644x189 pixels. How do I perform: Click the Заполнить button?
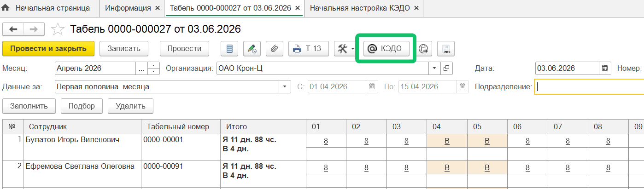tap(29, 106)
